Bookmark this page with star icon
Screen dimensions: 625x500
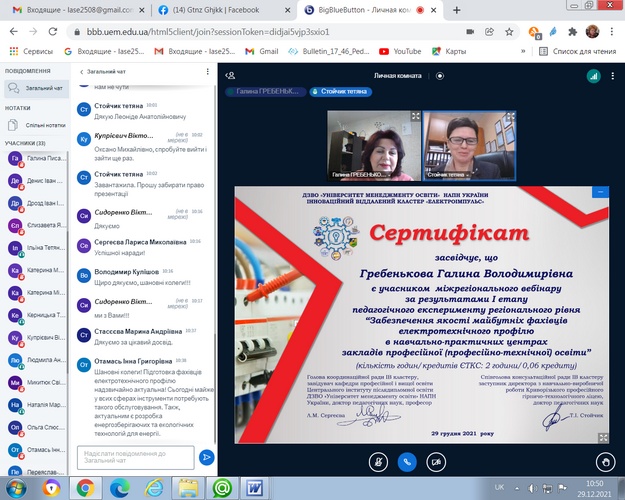click(x=509, y=32)
